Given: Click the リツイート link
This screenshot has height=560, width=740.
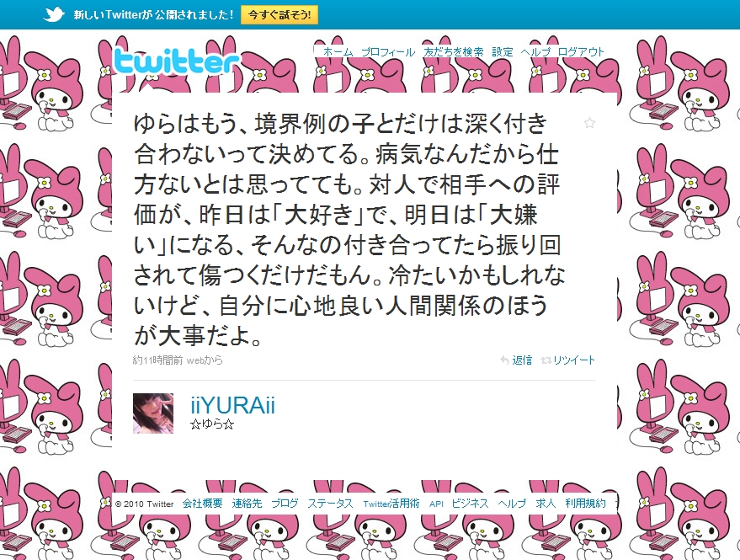Looking at the screenshot, I should [574, 360].
